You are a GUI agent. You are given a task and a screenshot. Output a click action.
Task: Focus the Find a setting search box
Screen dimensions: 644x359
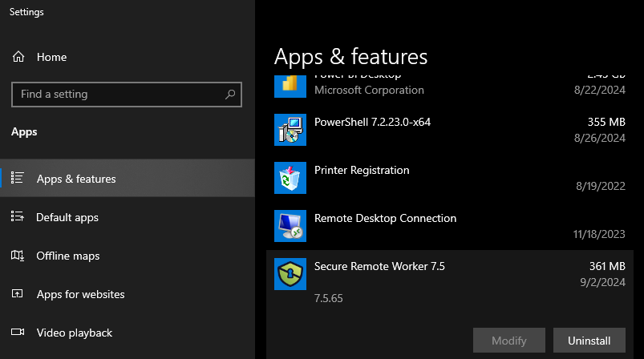(127, 95)
